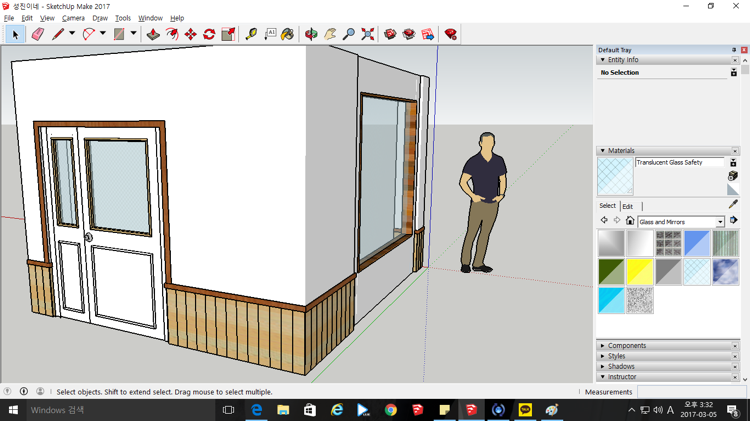Collapse the Instructor panel
The width and height of the screenshot is (750, 421).
(603, 377)
